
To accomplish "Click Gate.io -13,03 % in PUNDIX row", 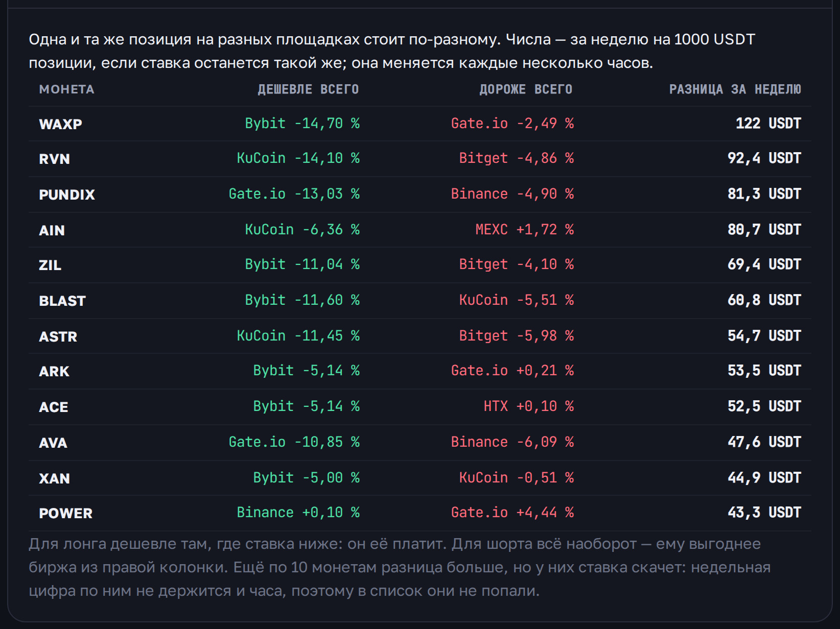I will pyautogui.click(x=294, y=194).
